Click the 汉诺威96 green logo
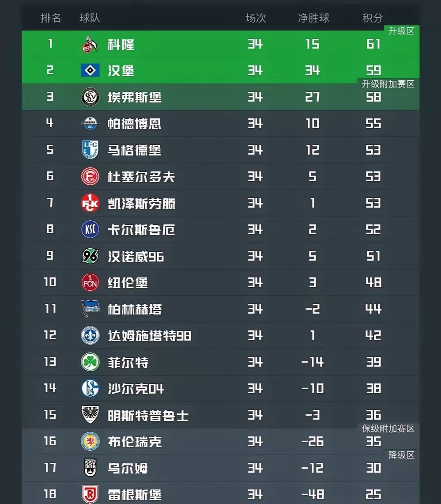 click(90, 256)
